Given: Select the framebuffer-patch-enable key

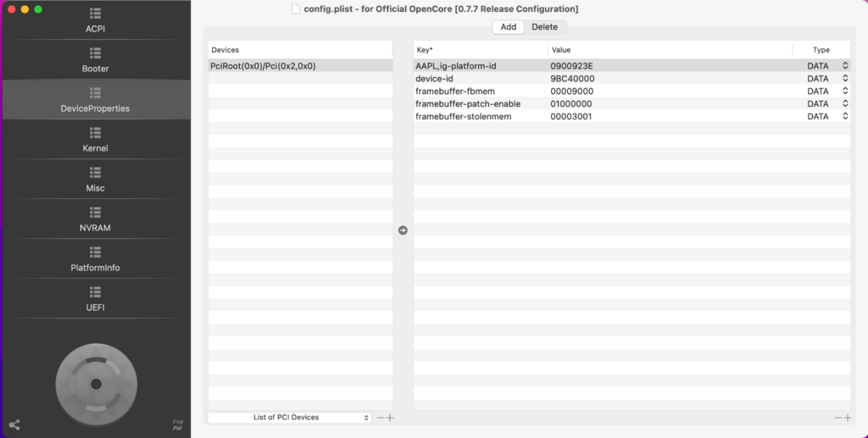Looking at the screenshot, I should click(x=468, y=104).
